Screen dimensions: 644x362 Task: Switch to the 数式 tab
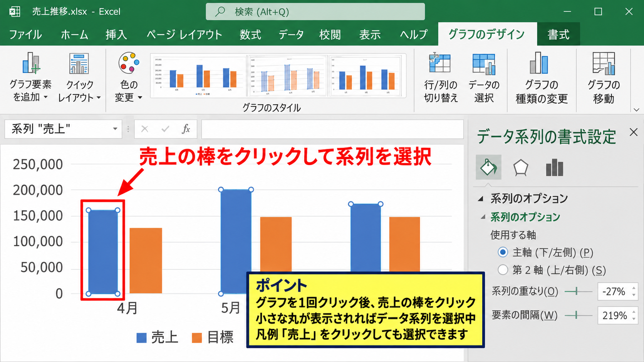coord(250,35)
